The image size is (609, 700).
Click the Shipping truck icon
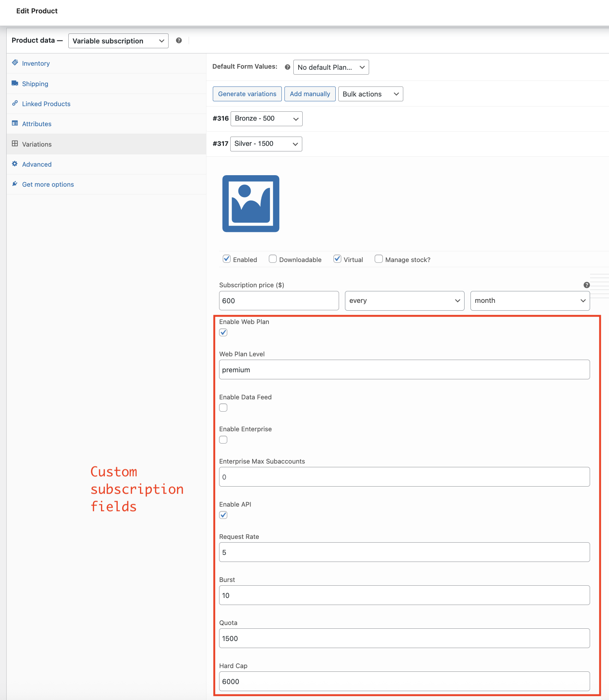click(15, 83)
